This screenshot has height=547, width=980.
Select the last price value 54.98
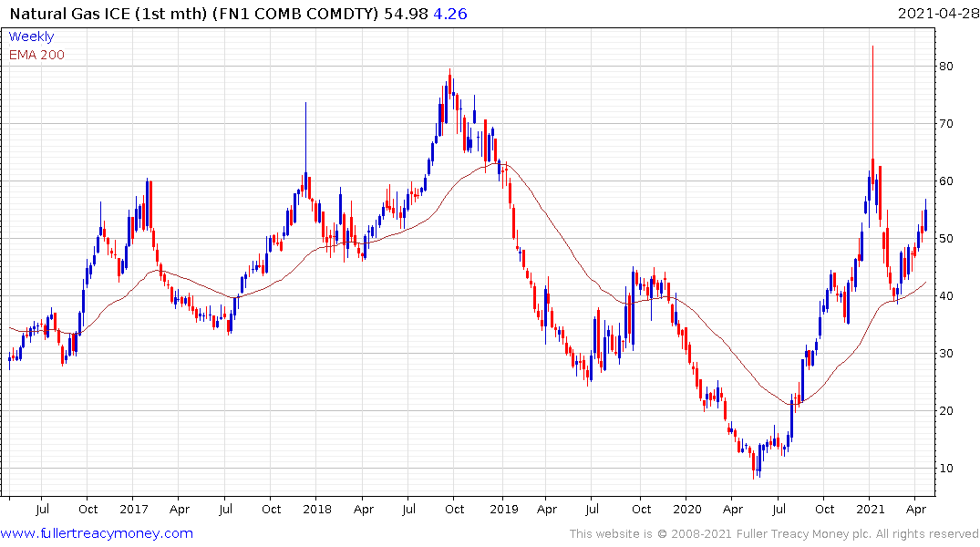tap(406, 14)
